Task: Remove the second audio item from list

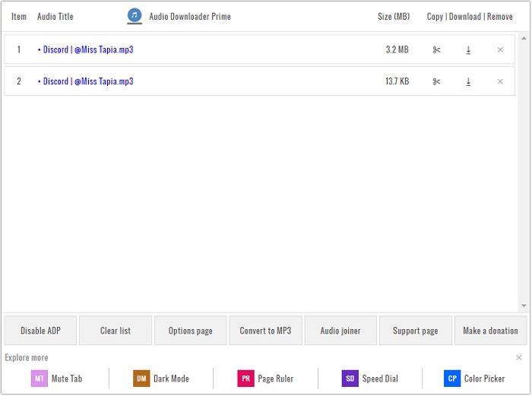Action: tap(500, 82)
